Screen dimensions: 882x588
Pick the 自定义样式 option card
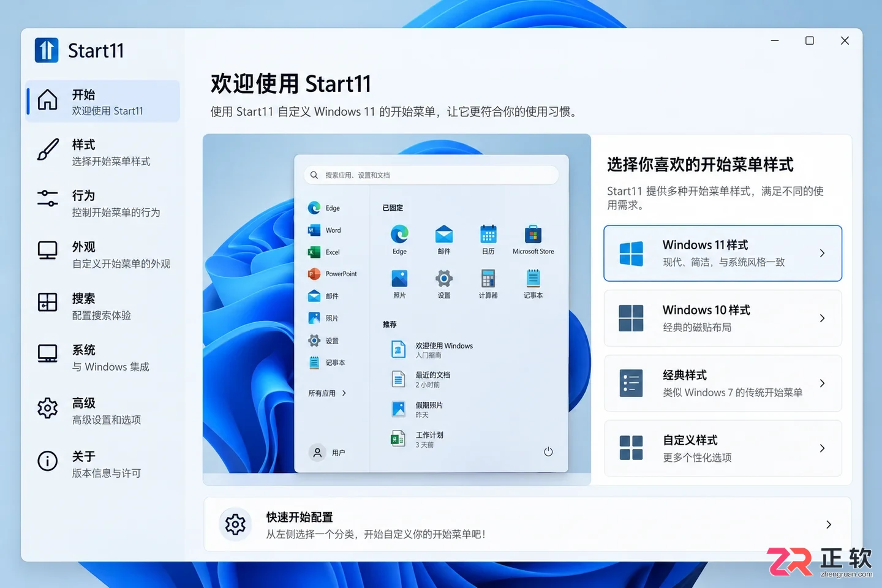pyautogui.click(x=723, y=448)
